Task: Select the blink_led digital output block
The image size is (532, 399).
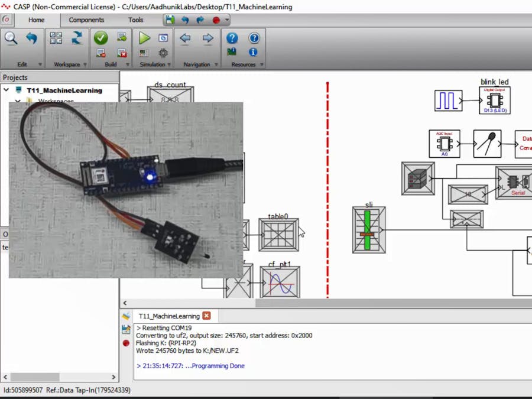Action: click(x=495, y=100)
